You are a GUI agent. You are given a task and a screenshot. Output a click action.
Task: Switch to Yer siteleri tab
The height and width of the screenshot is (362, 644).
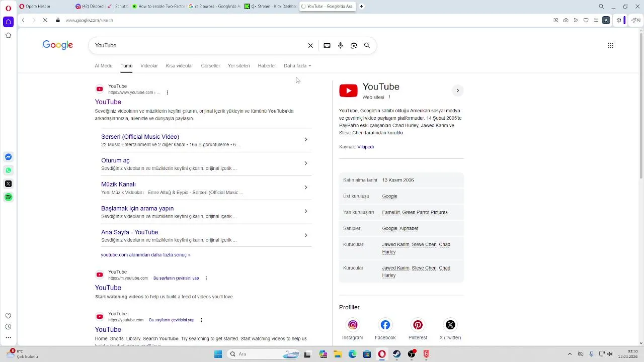(239, 66)
